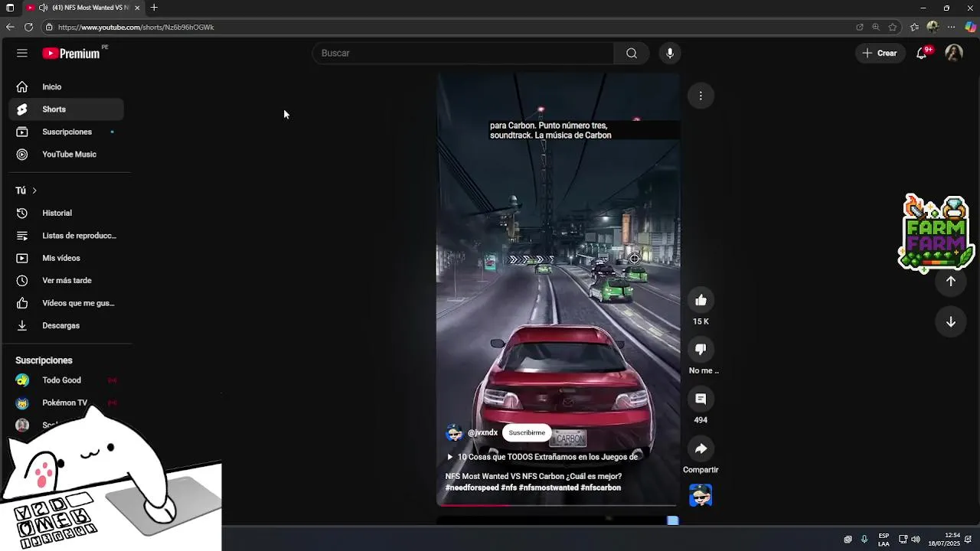The height and width of the screenshot is (551, 980).
Task: Open a new browser tab with plus
Action: (154, 8)
